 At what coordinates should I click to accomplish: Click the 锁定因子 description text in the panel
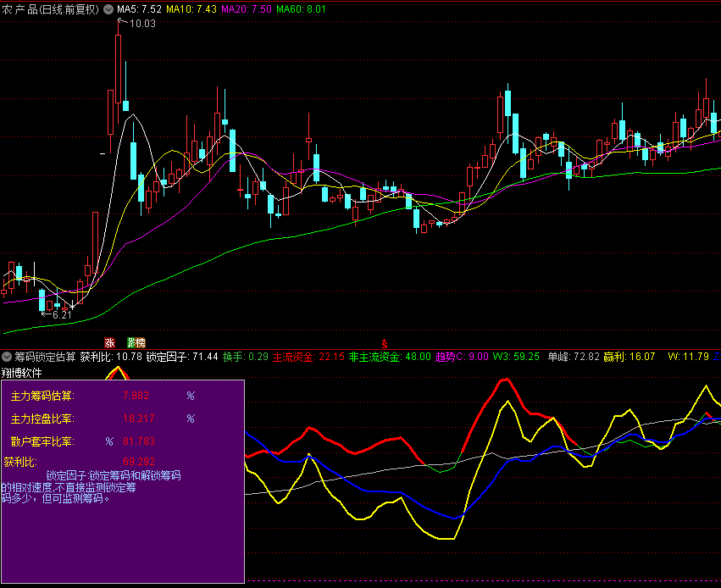coord(91,487)
